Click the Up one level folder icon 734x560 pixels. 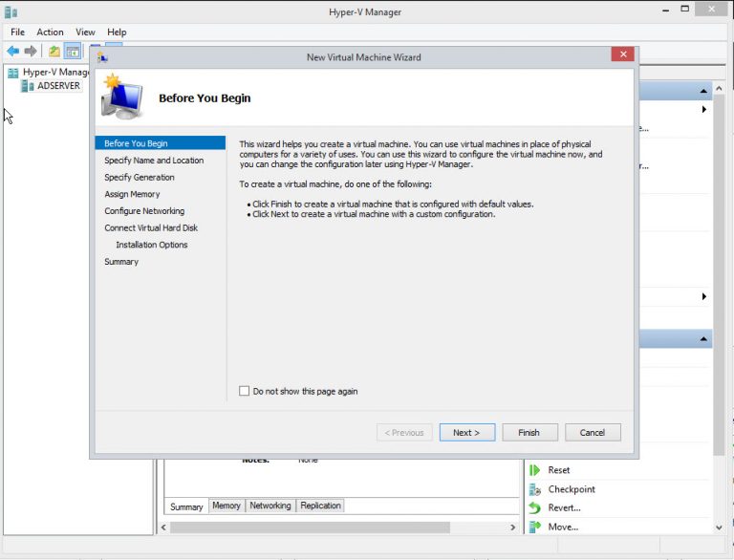pos(54,51)
